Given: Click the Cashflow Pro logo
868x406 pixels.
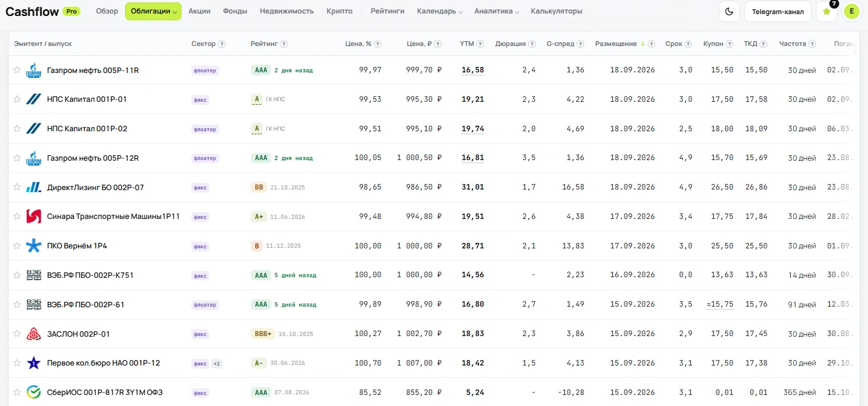Looking at the screenshot, I should (42, 11).
